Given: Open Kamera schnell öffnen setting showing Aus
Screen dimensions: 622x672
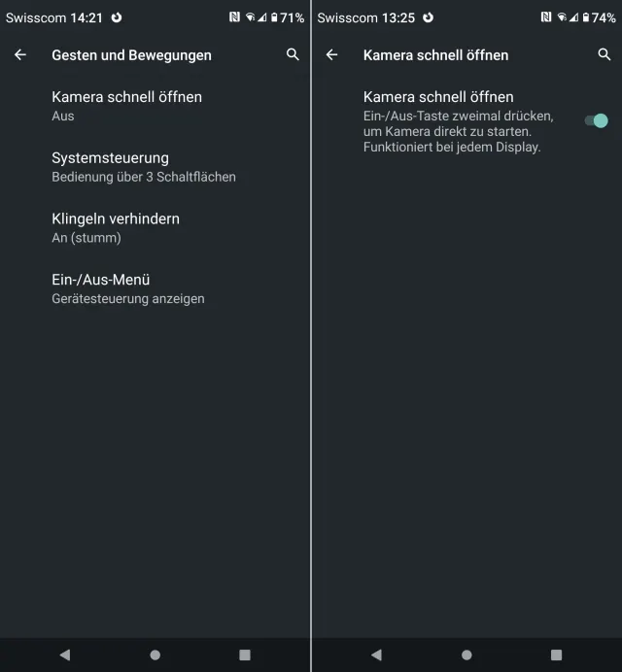Looking at the screenshot, I should click(x=126, y=105).
